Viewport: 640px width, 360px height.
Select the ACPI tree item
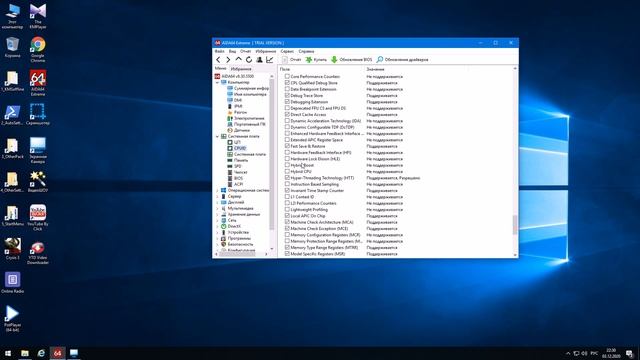click(x=235, y=184)
